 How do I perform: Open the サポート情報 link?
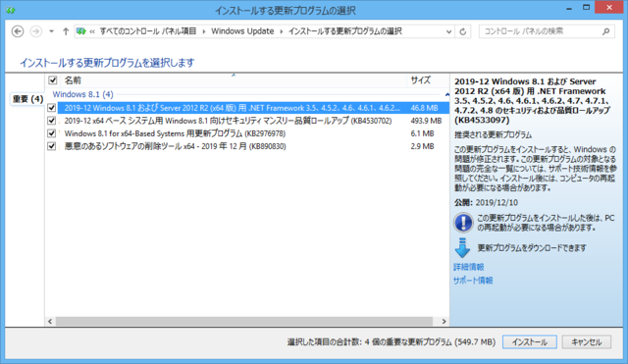pos(473,281)
